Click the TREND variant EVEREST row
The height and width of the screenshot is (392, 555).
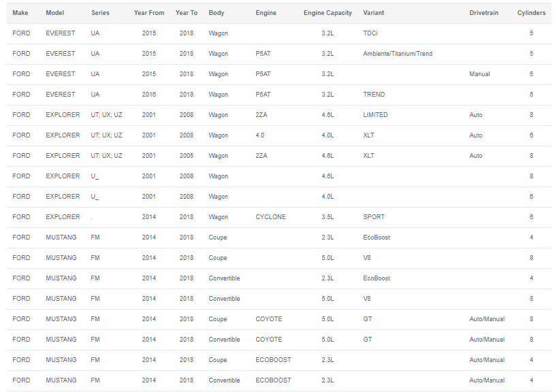click(x=279, y=95)
